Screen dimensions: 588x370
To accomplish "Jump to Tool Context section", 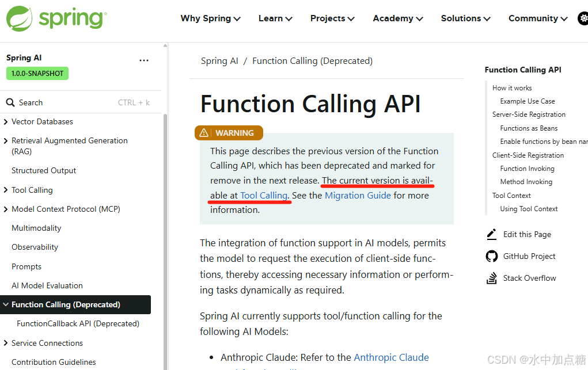I will 511,196.
